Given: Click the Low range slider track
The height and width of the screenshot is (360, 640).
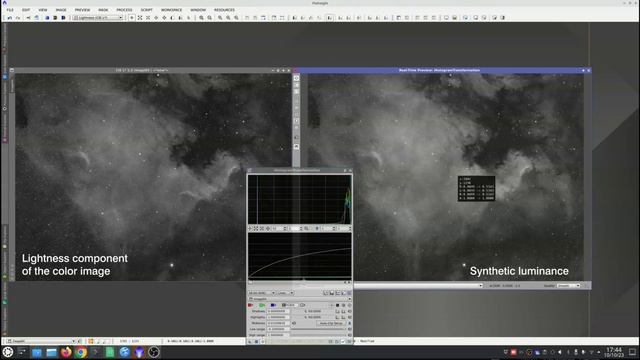Looking at the screenshot, I should tap(318, 329).
